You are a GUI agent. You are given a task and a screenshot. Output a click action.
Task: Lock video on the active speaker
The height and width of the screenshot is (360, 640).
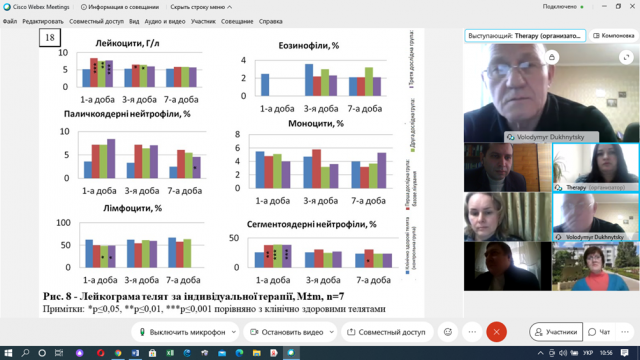(552, 57)
